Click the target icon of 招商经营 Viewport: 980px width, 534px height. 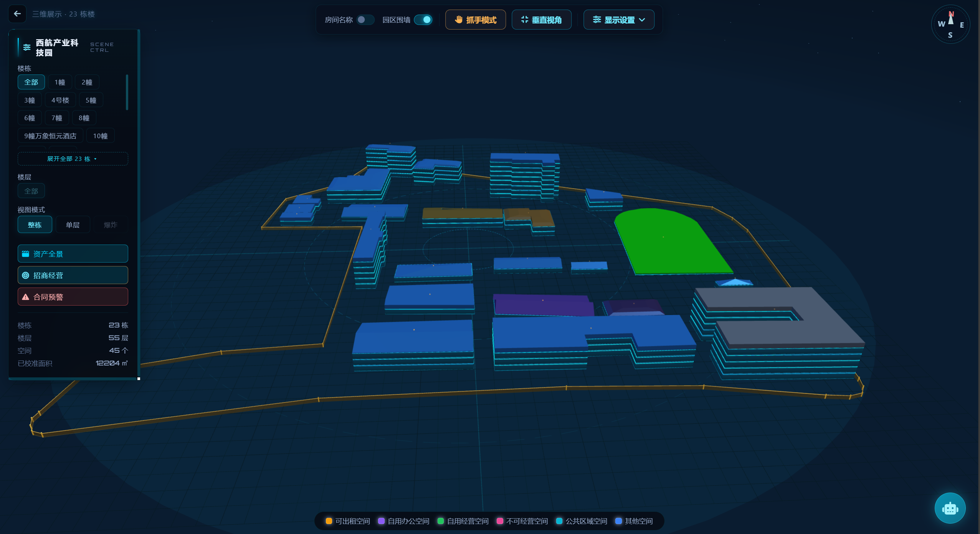click(x=26, y=275)
